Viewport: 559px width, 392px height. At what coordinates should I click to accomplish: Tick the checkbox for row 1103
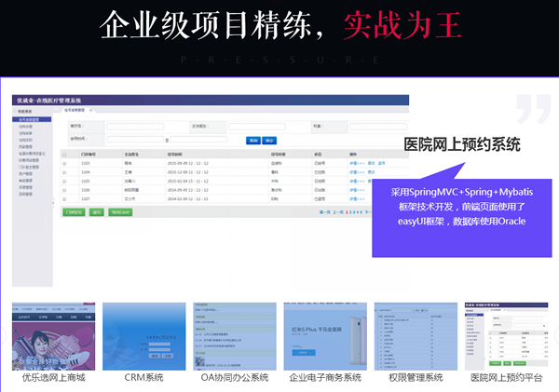point(66,164)
